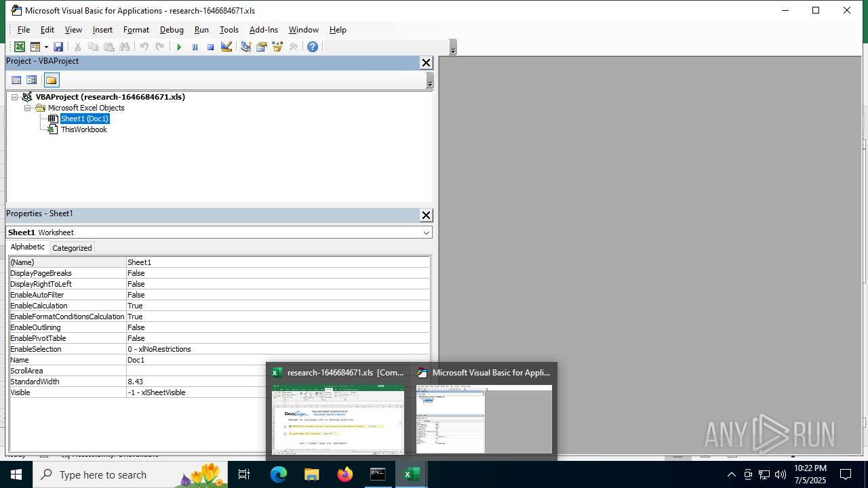Screen dimensions: 868x488
Task: Select VBAProject (research-1646684671.xls) node
Action: (110, 97)
